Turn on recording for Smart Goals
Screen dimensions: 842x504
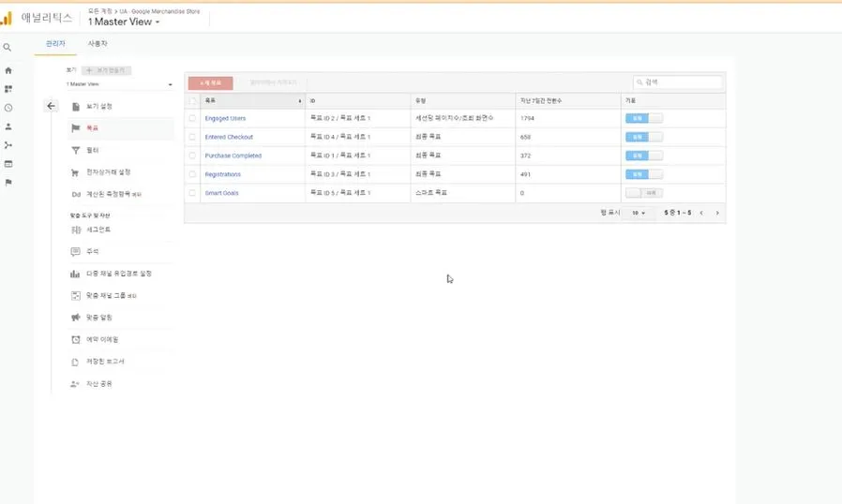coord(644,193)
